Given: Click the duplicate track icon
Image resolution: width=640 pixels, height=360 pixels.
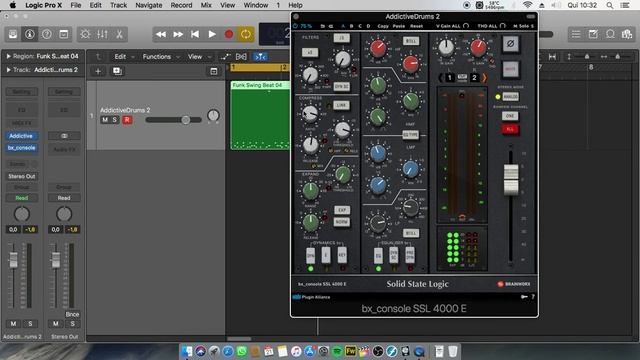Looking at the screenshot, I should 118,71.
